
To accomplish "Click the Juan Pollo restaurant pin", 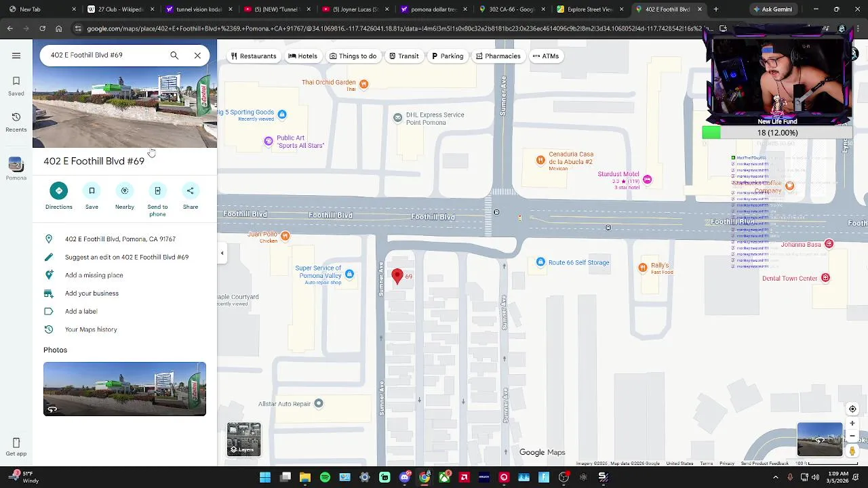I will [285, 236].
